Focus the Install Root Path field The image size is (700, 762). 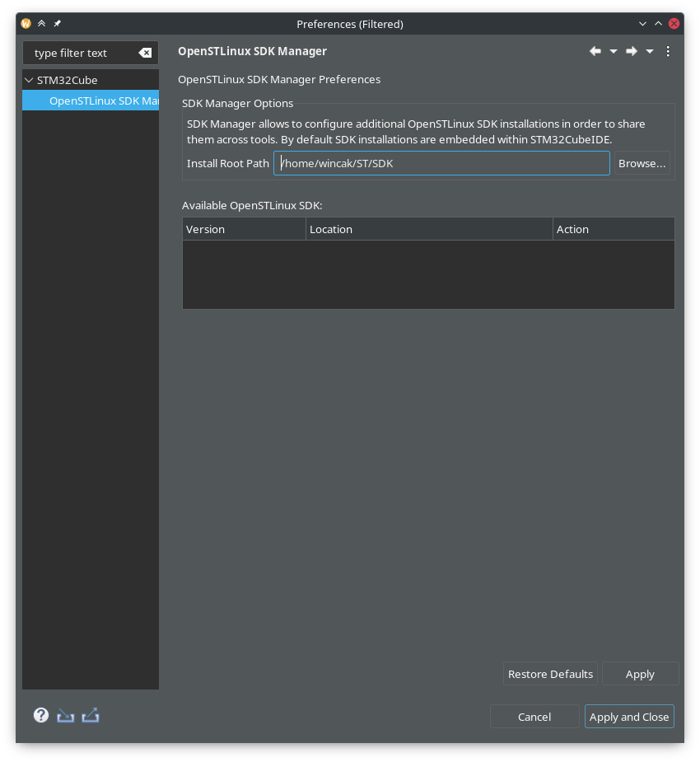pyautogui.click(x=441, y=163)
